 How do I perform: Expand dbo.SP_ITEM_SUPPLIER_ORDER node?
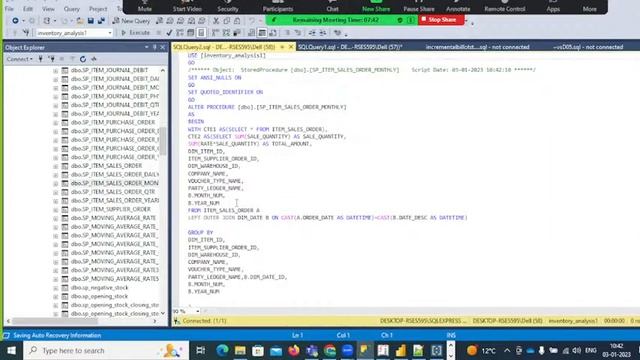pyautogui.click(x=56, y=209)
